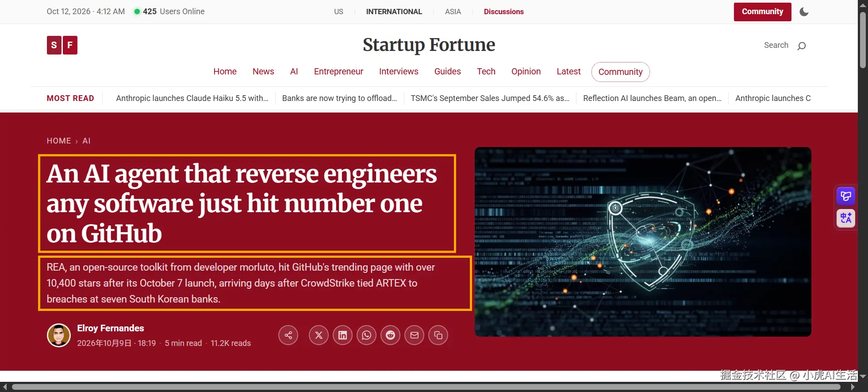
Task: Click the SF logo
Action: [x=62, y=45]
